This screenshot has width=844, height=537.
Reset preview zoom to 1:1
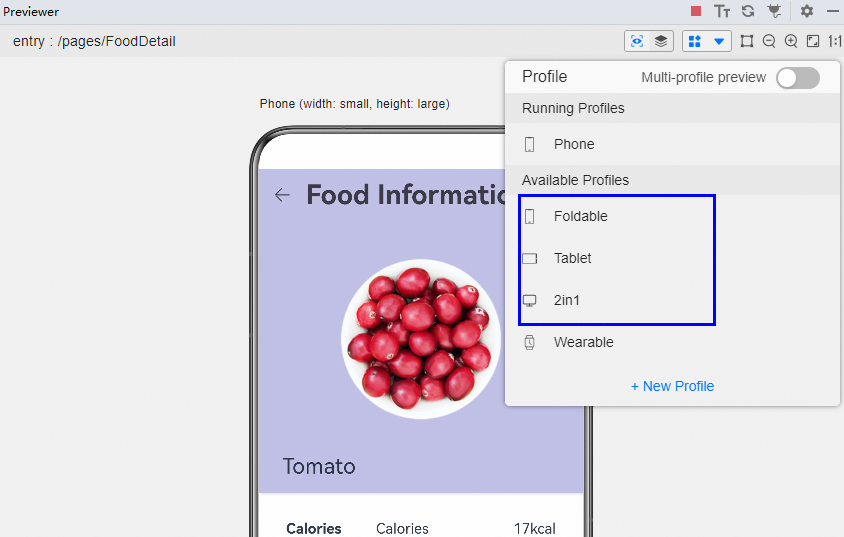[834, 41]
